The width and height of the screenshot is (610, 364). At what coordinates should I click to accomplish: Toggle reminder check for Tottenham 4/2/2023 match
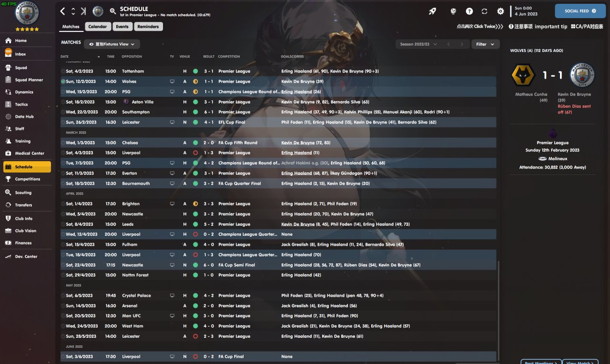[63, 71]
